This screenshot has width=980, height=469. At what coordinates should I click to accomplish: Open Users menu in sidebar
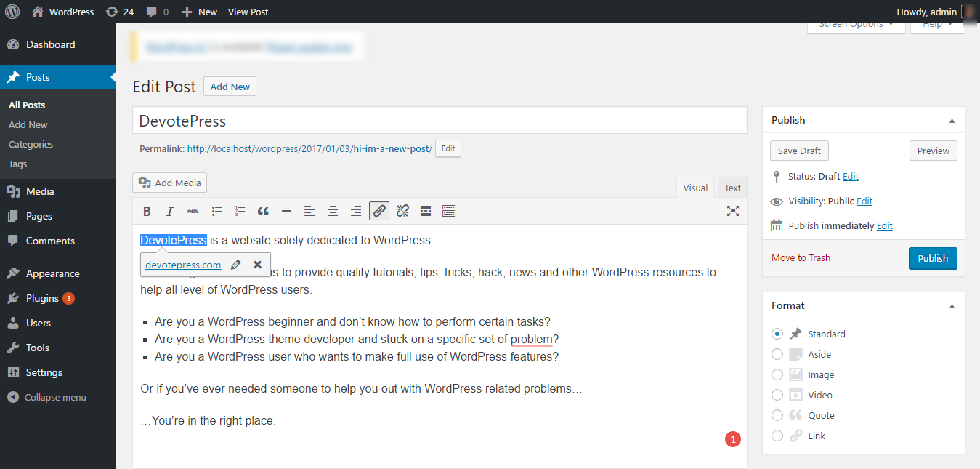[x=58, y=323]
